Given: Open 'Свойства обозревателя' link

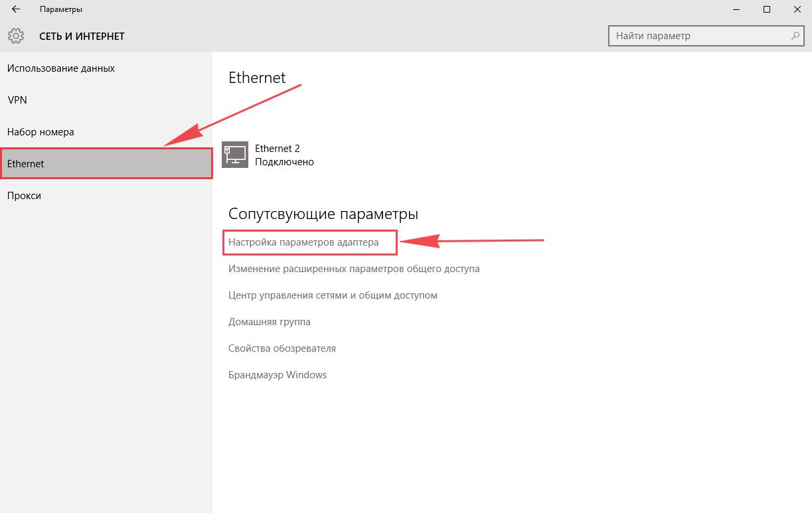Looking at the screenshot, I should pos(282,348).
